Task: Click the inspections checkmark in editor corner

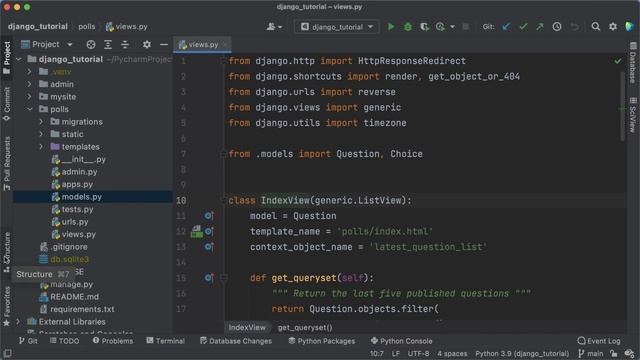Action: [x=618, y=61]
